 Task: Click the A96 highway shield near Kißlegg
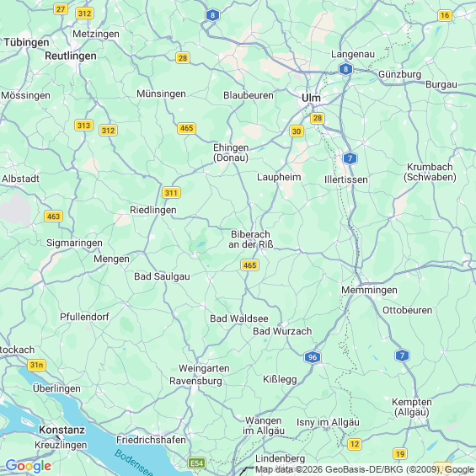(x=313, y=357)
